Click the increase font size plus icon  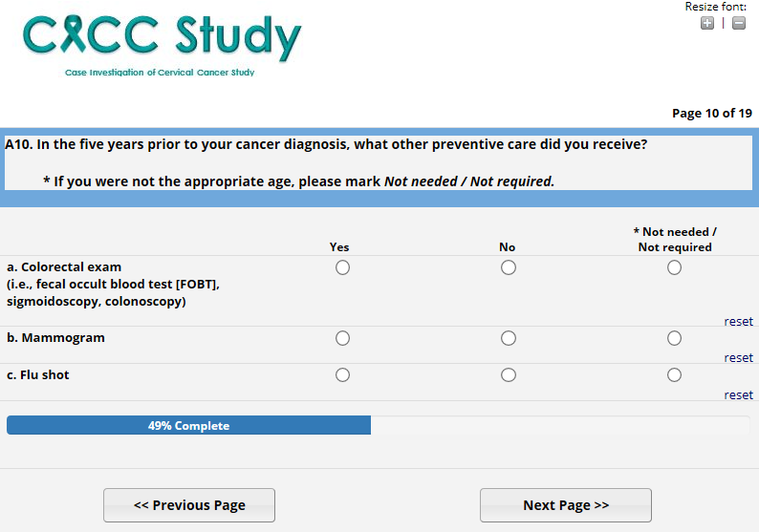(707, 23)
